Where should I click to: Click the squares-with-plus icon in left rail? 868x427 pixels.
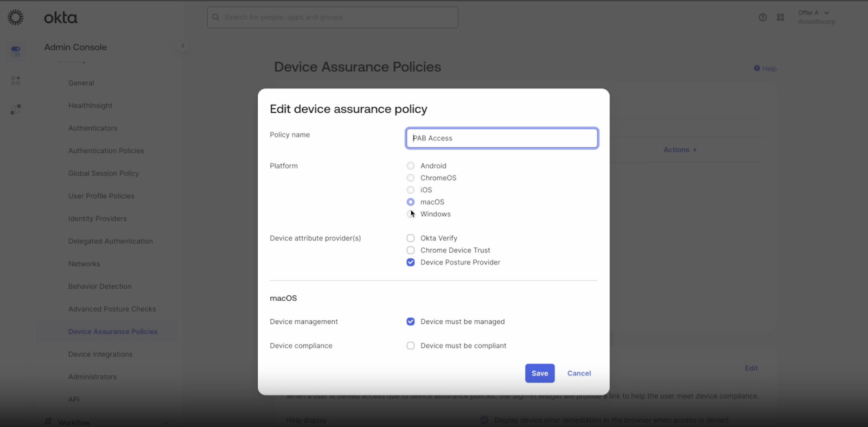pyautogui.click(x=16, y=80)
